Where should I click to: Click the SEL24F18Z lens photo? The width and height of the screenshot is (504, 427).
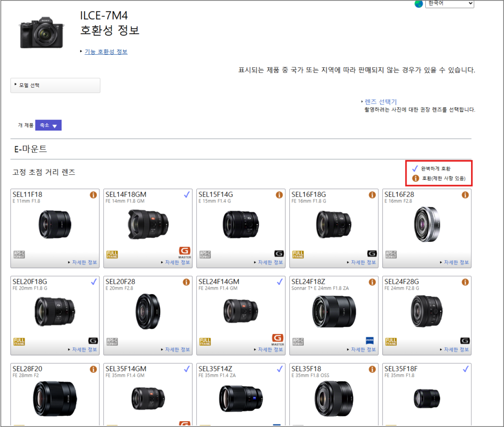pos(334,312)
